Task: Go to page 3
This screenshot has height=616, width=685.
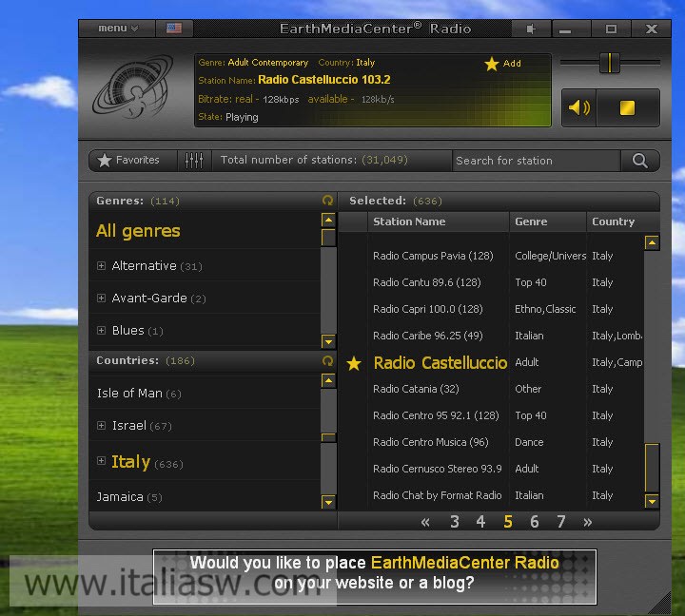Action: coord(455,522)
